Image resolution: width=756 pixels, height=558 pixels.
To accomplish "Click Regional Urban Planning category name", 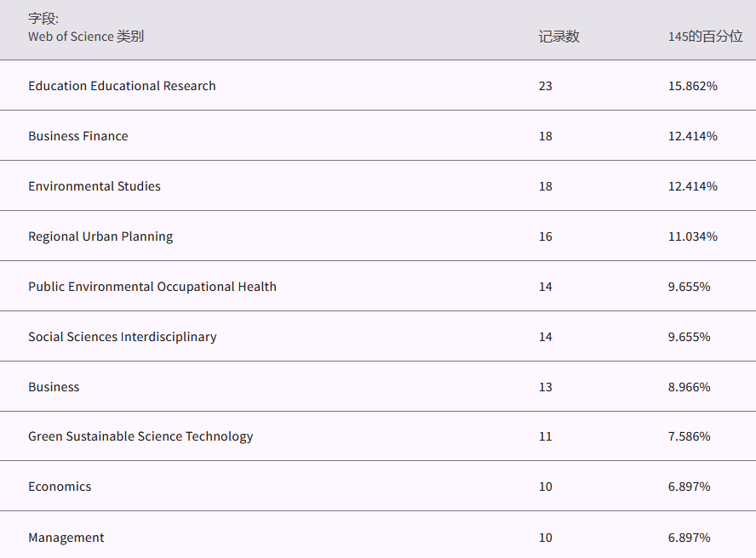I will [100, 236].
